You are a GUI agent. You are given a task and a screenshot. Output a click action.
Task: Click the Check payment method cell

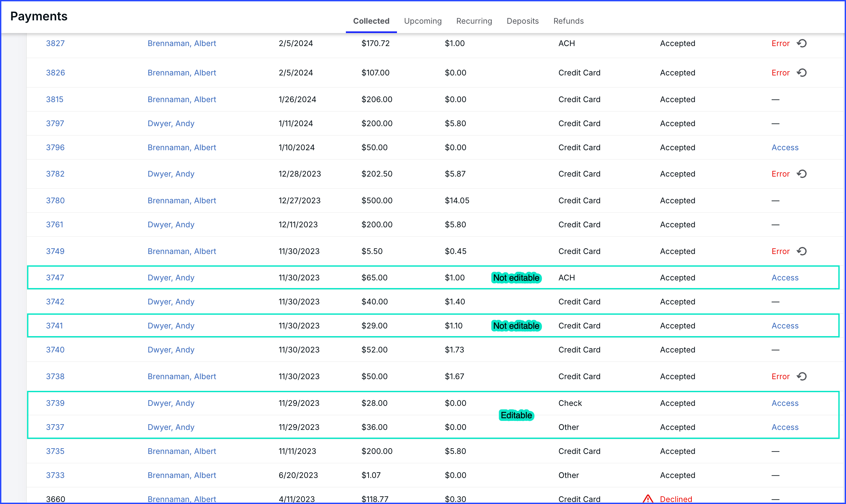pyautogui.click(x=570, y=404)
